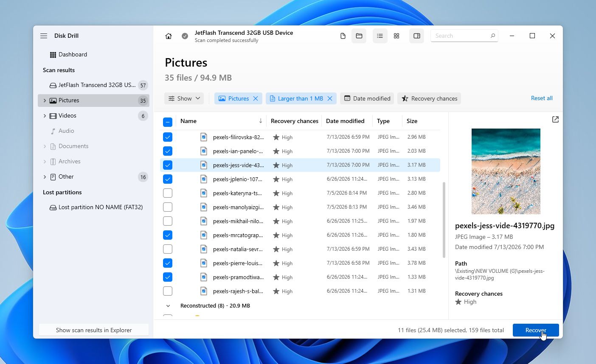Select Audio category in sidebar
596x364 pixels.
[93, 131]
